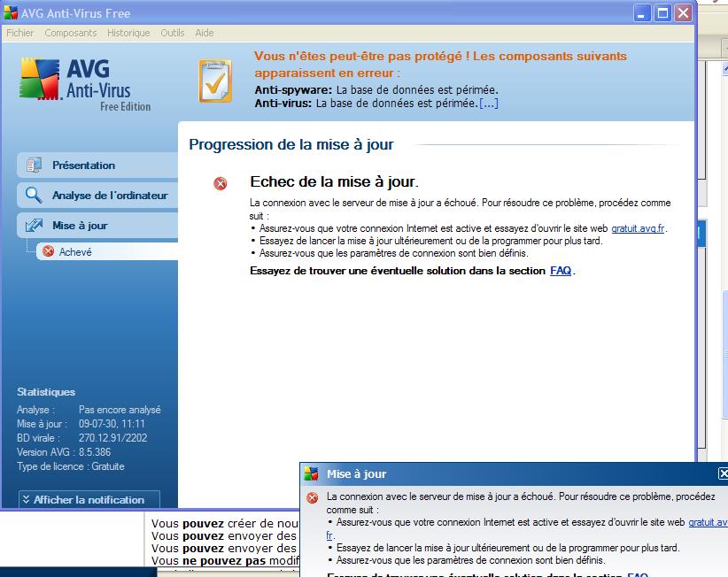Click the AVG icon in Mise à jour popup

pyautogui.click(x=311, y=474)
